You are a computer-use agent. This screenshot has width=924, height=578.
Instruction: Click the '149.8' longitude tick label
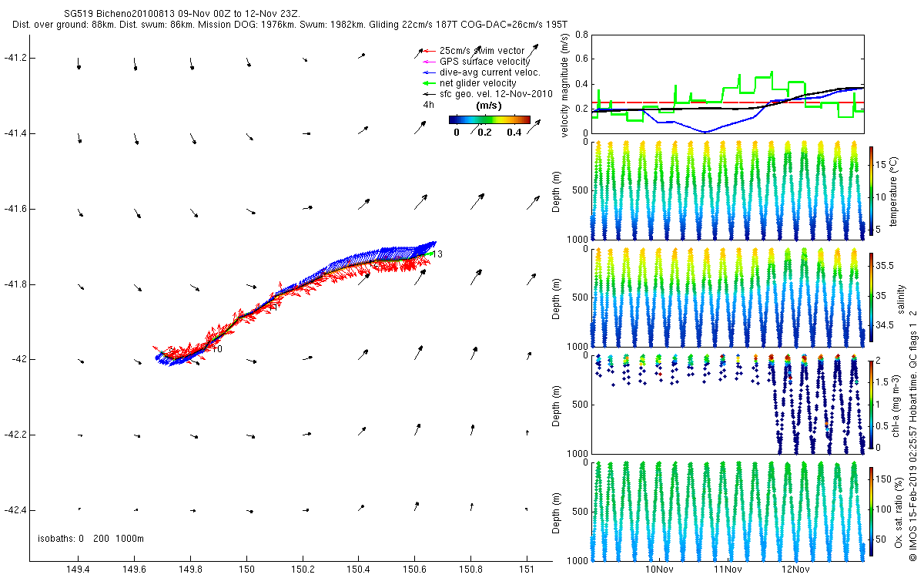click(x=190, y=570)
